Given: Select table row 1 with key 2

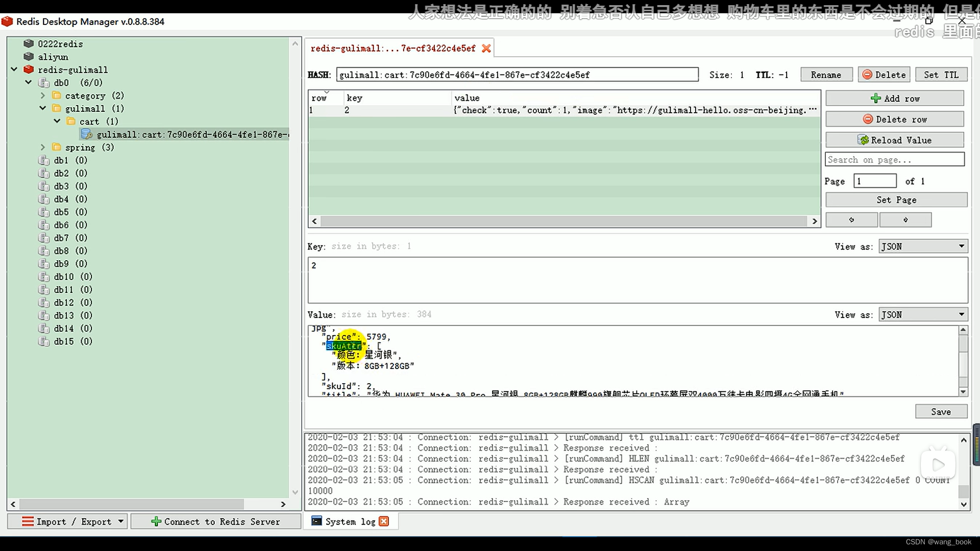Looking at the screenshot, I should tap(564, 110).
